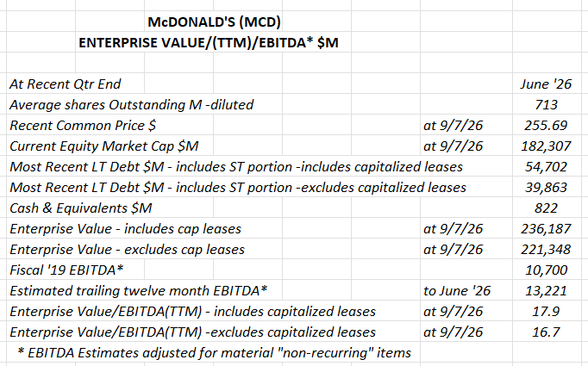This screenshot has width=588, height=366.
Task: Select the EBITDA Estimates footnote cell
Action: [214, 353]
